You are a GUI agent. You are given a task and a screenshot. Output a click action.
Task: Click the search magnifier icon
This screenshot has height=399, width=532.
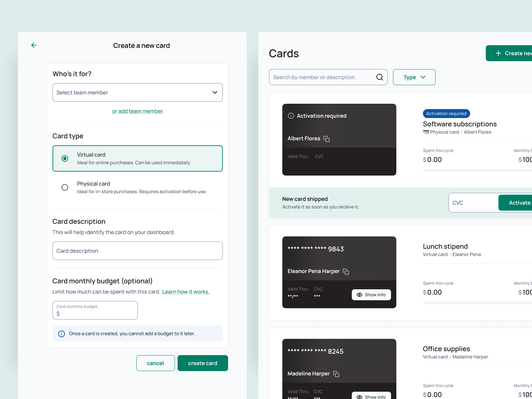pyautogui.click(x=379, y=77)
